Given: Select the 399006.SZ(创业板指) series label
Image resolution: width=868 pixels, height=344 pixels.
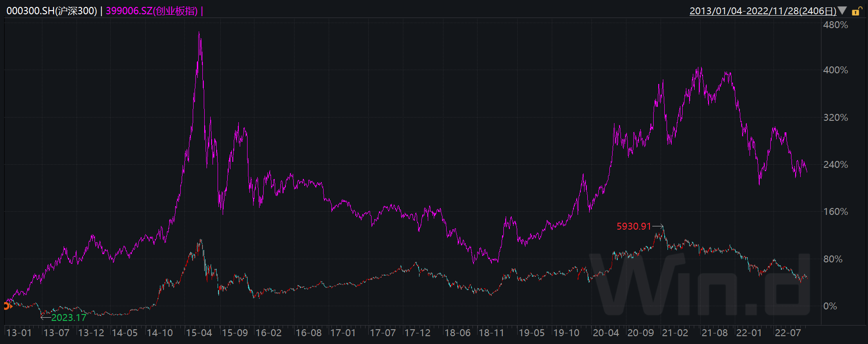Looking at the screenshot, I should (x=152, y=11).
